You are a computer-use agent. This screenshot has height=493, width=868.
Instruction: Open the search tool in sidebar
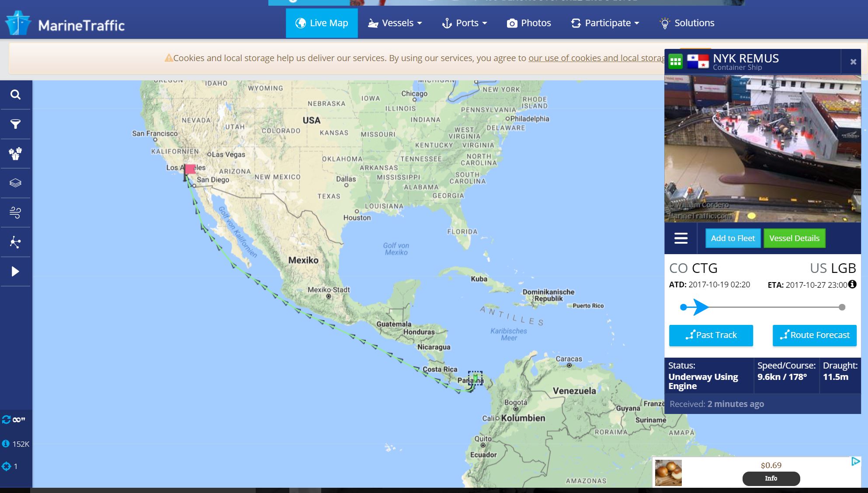pos(15,95)
